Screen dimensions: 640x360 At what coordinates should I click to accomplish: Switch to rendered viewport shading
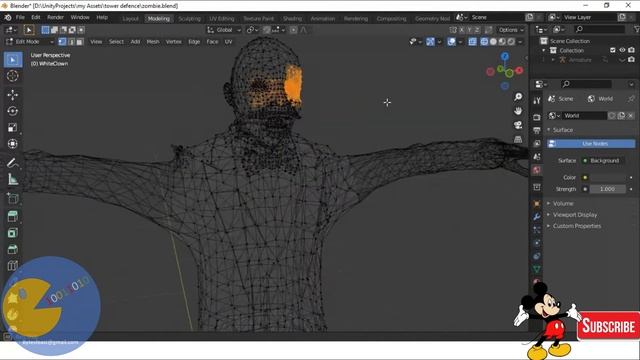click(x=511, y=42)
